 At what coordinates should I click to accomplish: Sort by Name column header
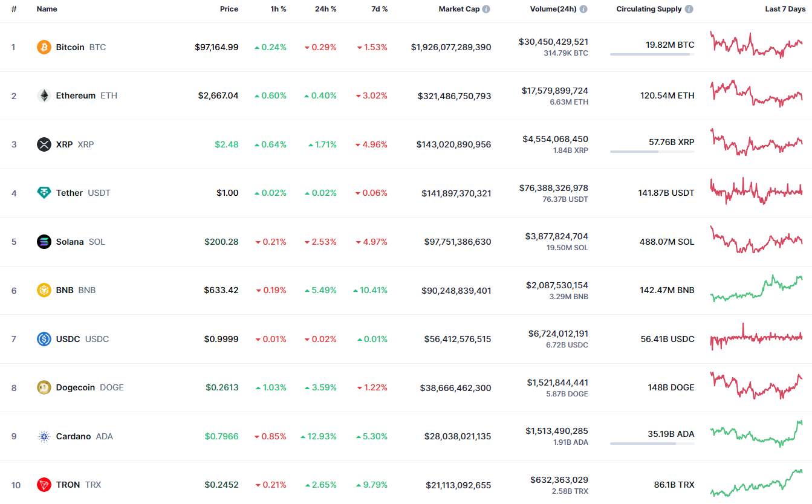click(x=47, y=9)
